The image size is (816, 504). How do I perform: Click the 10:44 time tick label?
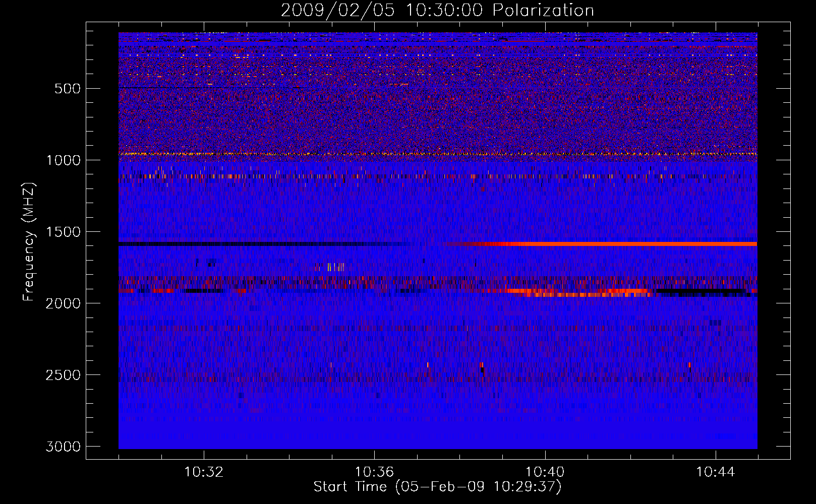(x=716, y=472)
